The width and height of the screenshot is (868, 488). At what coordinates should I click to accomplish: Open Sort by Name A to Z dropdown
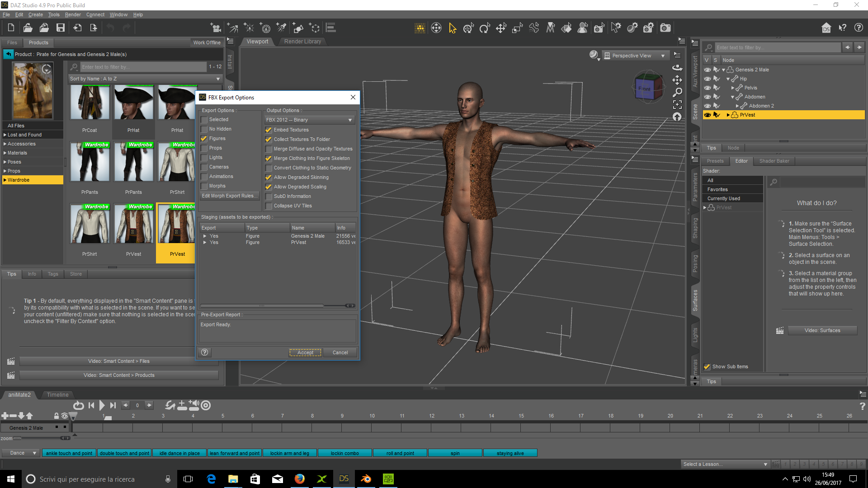point(145,79)
